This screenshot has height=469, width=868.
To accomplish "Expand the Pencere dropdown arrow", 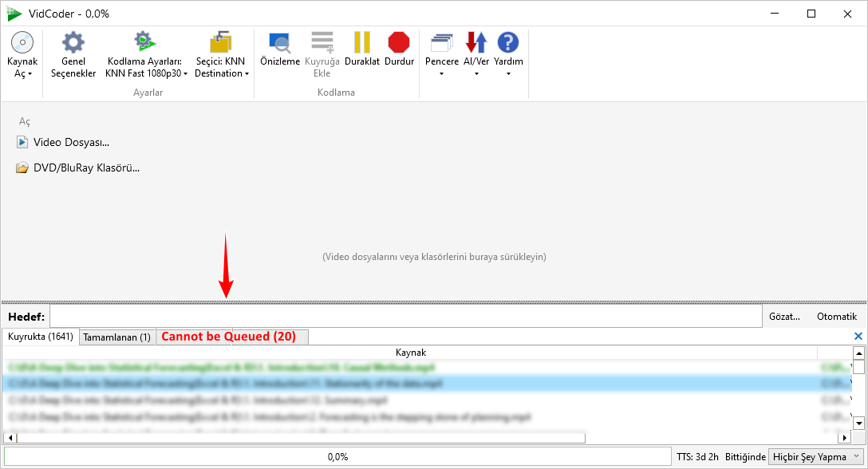I will click(442, 73).
